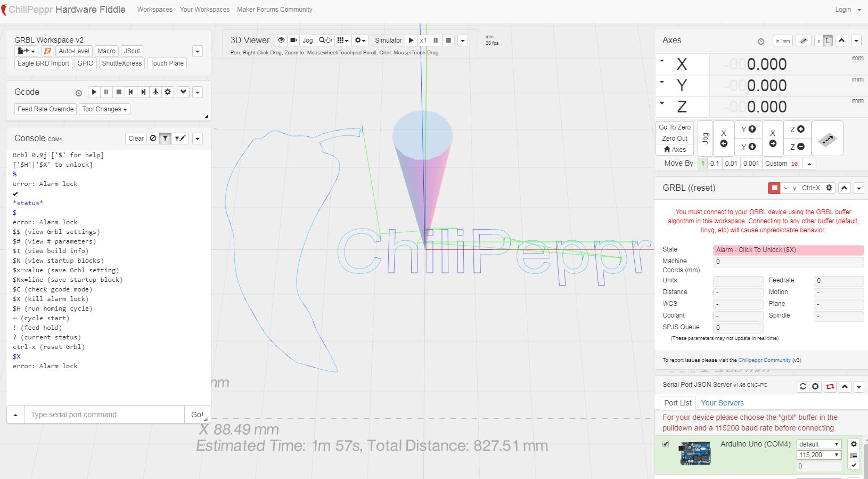Open the Console panel options dropdown

point(198,139)
